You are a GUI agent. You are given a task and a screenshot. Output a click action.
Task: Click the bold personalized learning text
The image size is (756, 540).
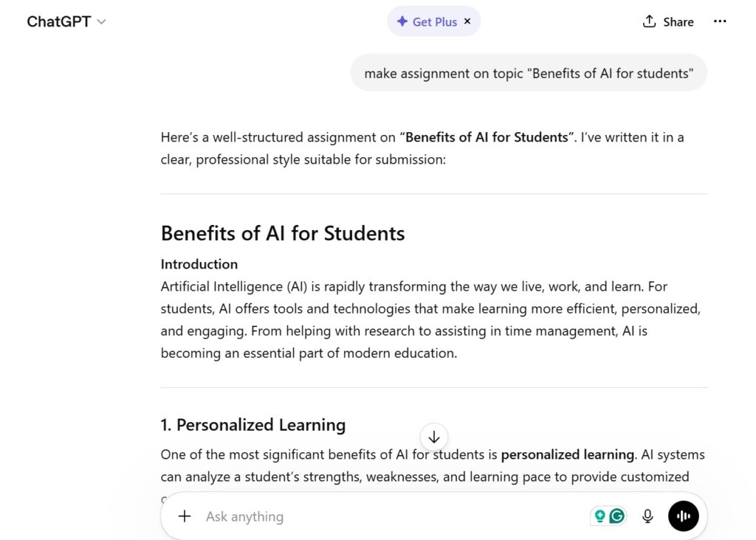coord(567,454)
